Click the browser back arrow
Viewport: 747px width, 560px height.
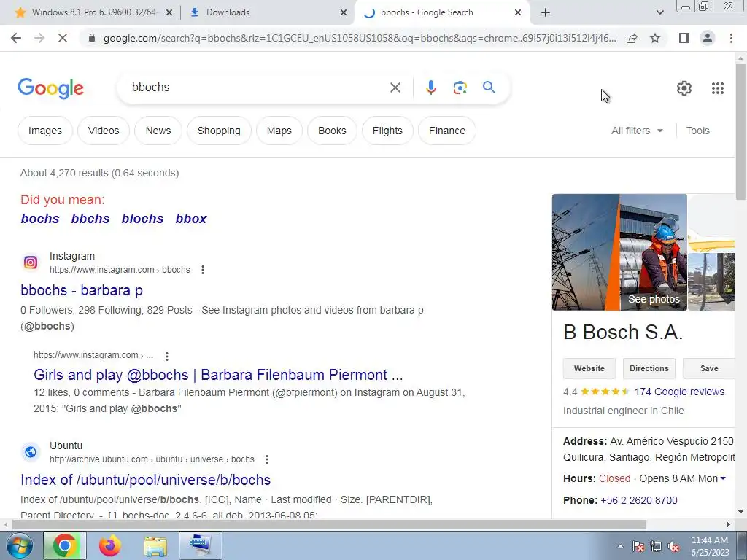tap(16, 38)
